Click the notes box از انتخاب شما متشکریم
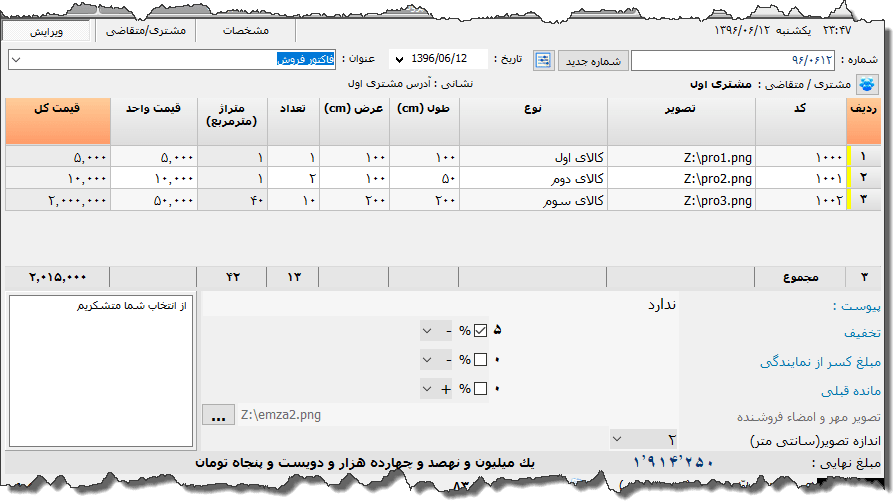Viewport: 893px width, 501px height. [x=101, y=371]
